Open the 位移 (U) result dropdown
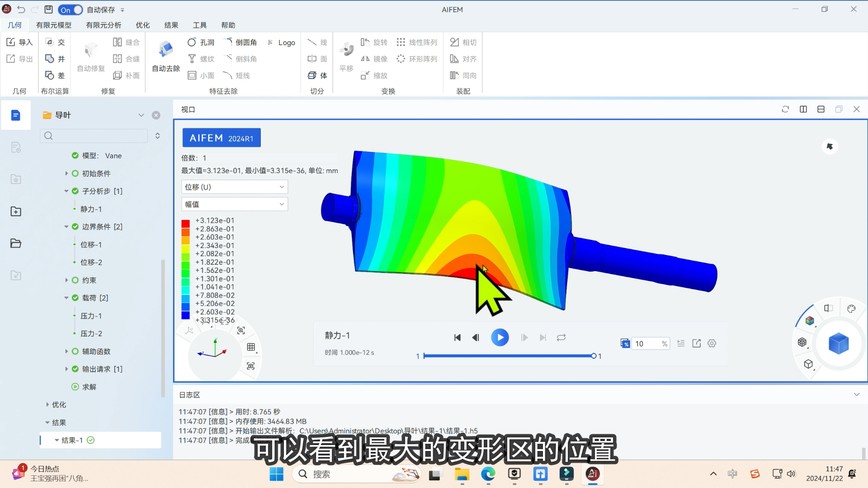The height and width of the screenshot is (488, 868). (235, 187)
